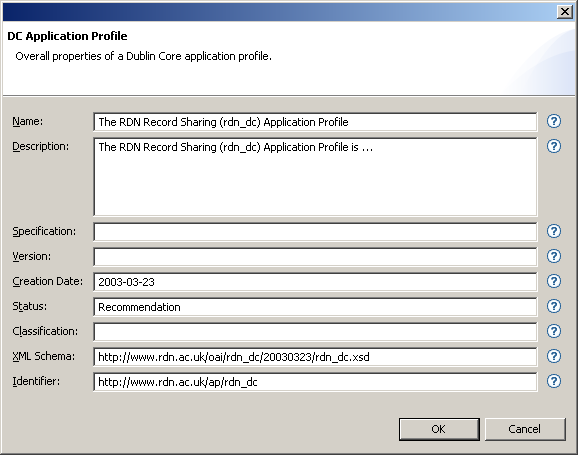Open help for the Version field
578x455 pixels.
pyautogui.click(x=554, y=256)
